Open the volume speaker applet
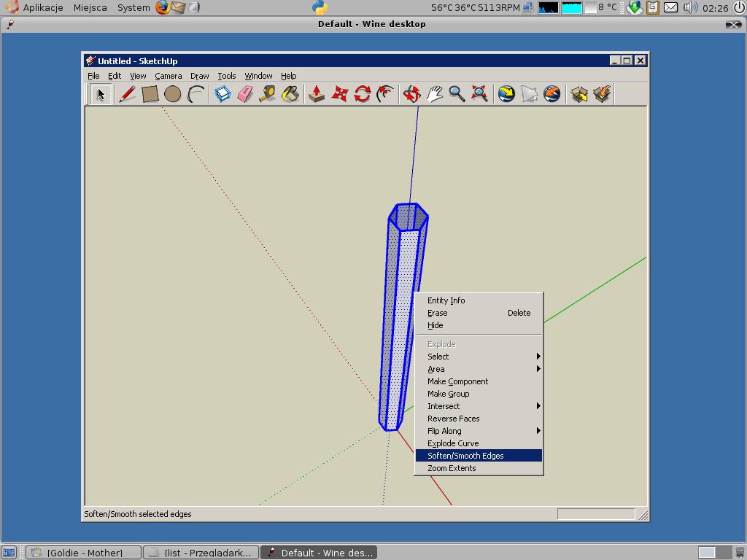The height and width of the screenshot is (560, 747). (x=690, y=7)
